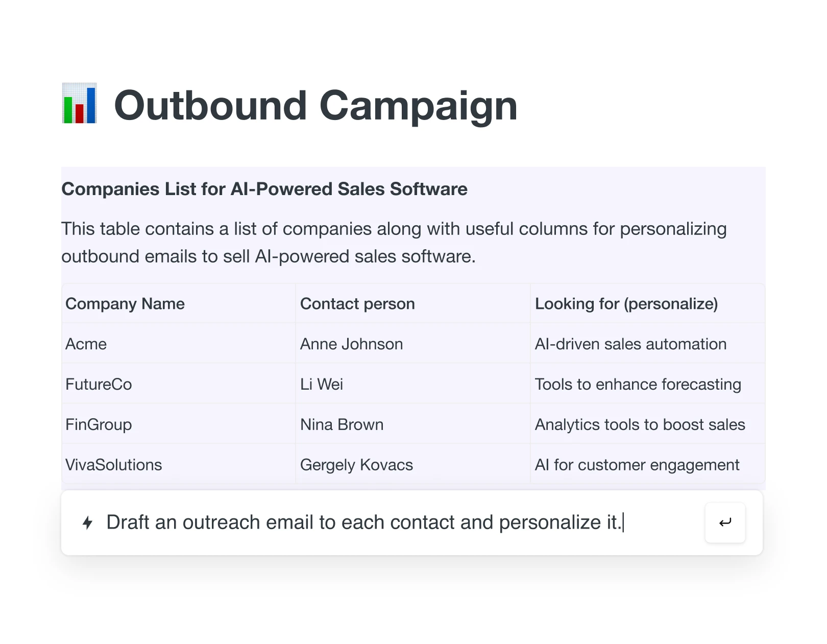The image size is (827, 644).
Task: Select the lightning bolt icon in prompt bar
Action: point(87,522)
